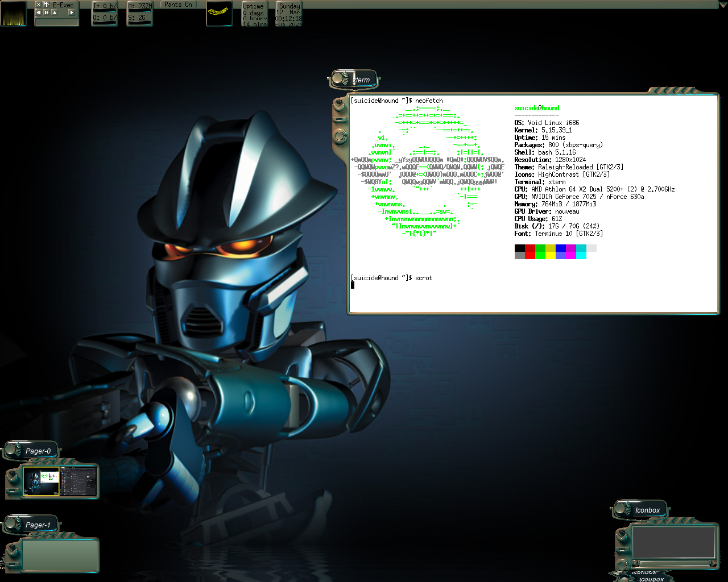Click the Iconbox title label
Viewport: 728px width, 582px height.
tap(647, 510)
